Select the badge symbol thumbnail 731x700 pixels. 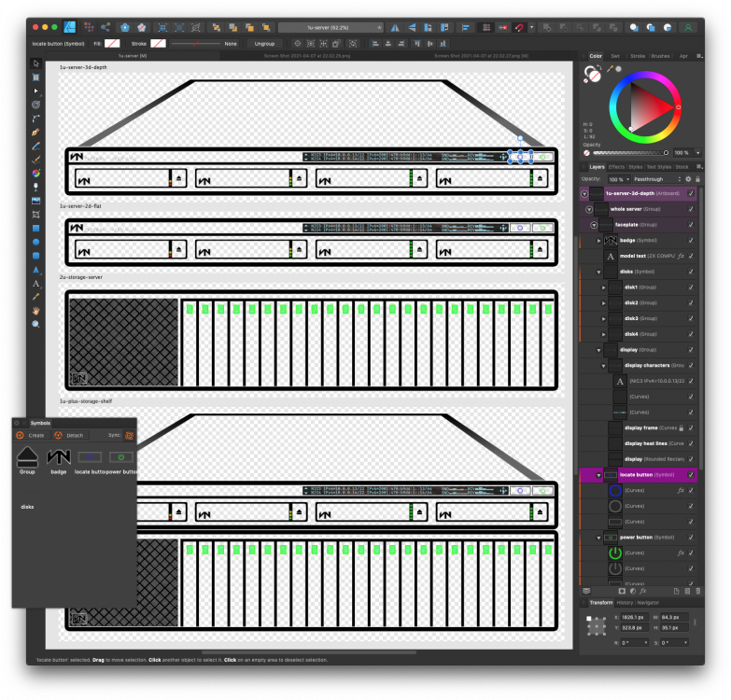pyautogui.click(x=59, y=457)
